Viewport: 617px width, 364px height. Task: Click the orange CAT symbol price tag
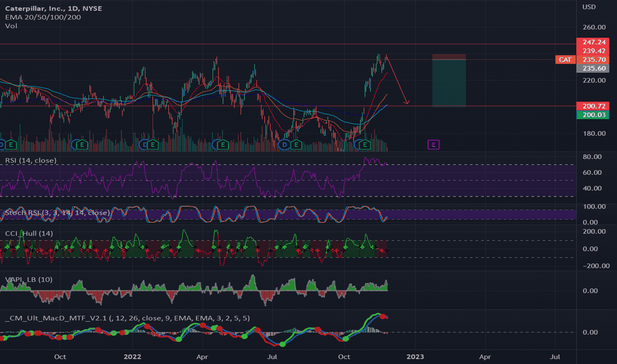click(x=565, y=60)
